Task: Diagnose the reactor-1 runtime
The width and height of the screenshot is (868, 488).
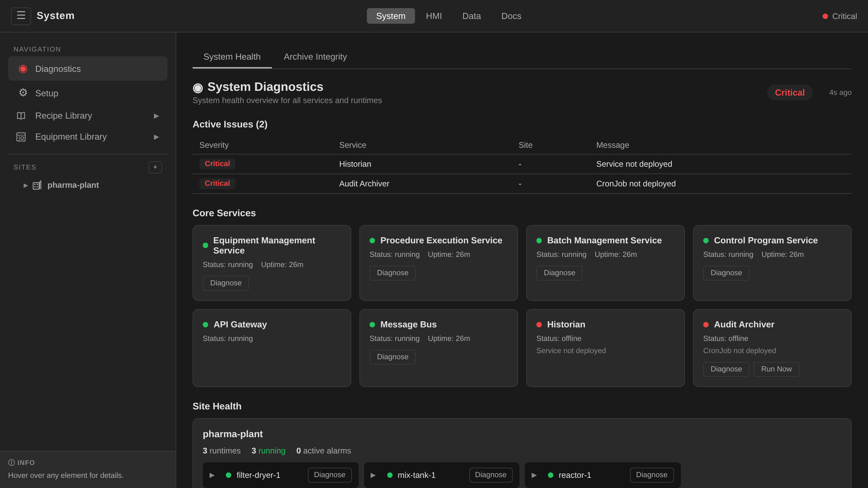Action: [652, 475]
